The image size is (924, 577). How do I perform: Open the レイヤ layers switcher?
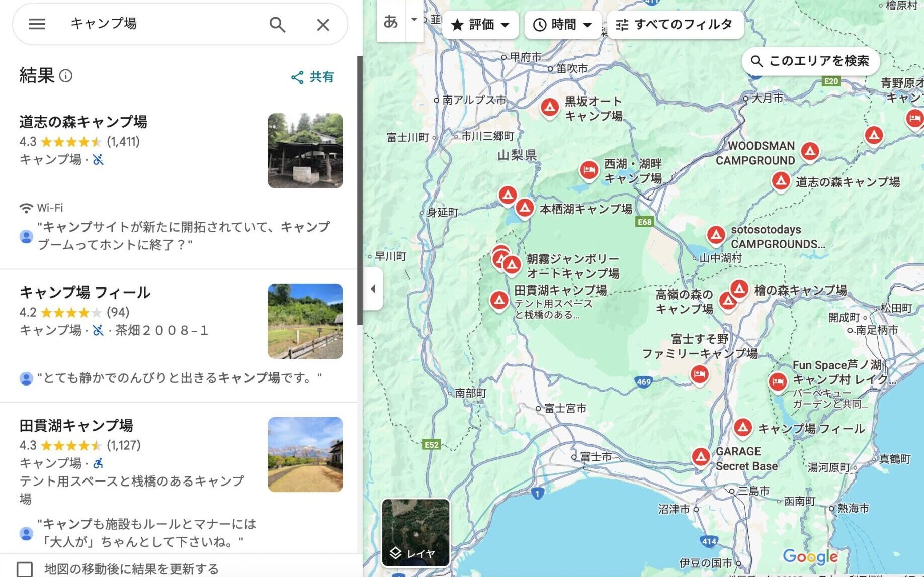[415, 533]
